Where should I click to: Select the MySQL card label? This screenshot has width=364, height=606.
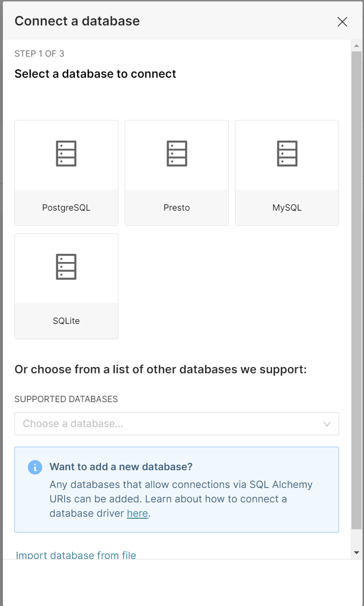[287, 208]
